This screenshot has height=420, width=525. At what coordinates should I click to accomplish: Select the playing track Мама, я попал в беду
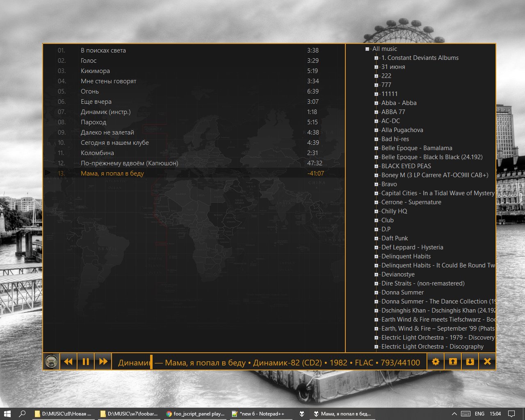pyautogui.click(x=112, y=173)
